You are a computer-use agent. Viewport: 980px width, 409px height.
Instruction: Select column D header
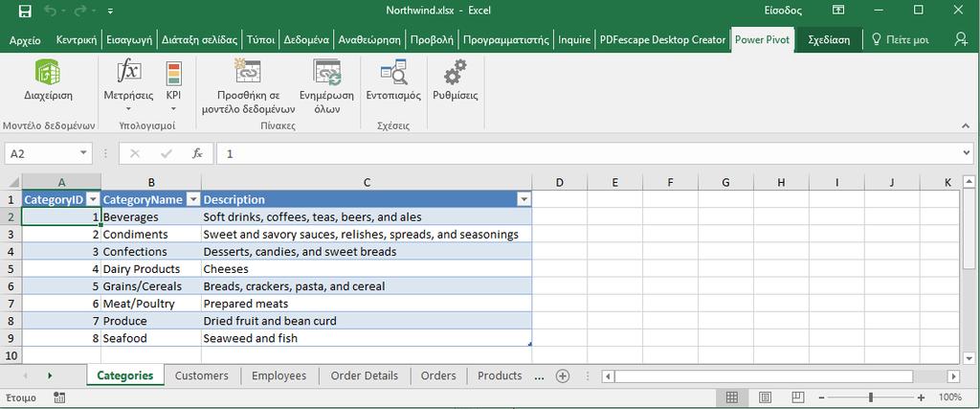[559, 183]
